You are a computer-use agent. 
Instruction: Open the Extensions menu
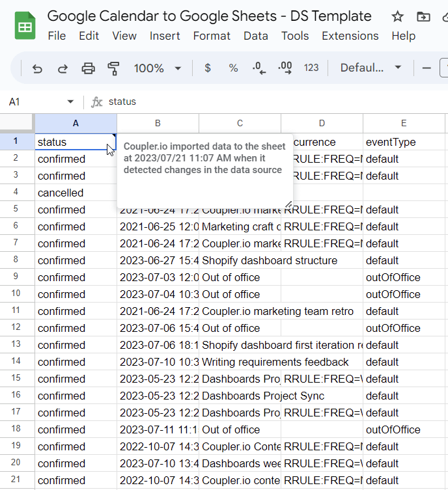[x=350, y=36]
